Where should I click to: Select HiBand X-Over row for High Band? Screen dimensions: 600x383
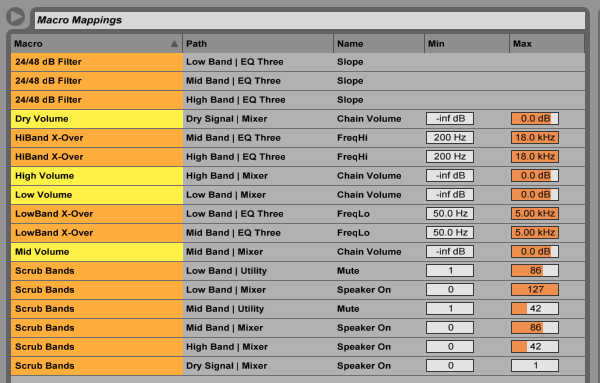point(298,157)
